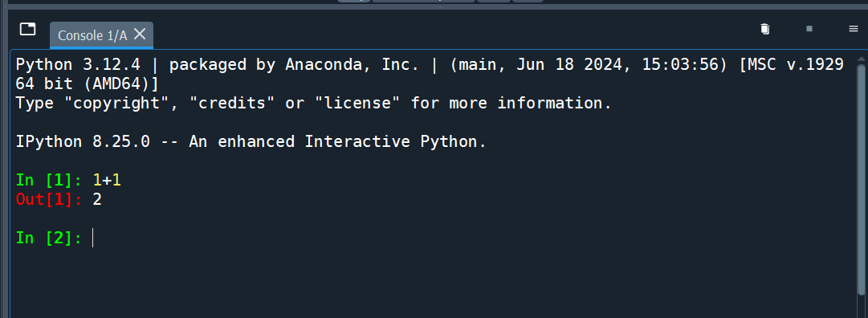
Task: Close the Console 1/A tab
Action: tap(140, 35)
